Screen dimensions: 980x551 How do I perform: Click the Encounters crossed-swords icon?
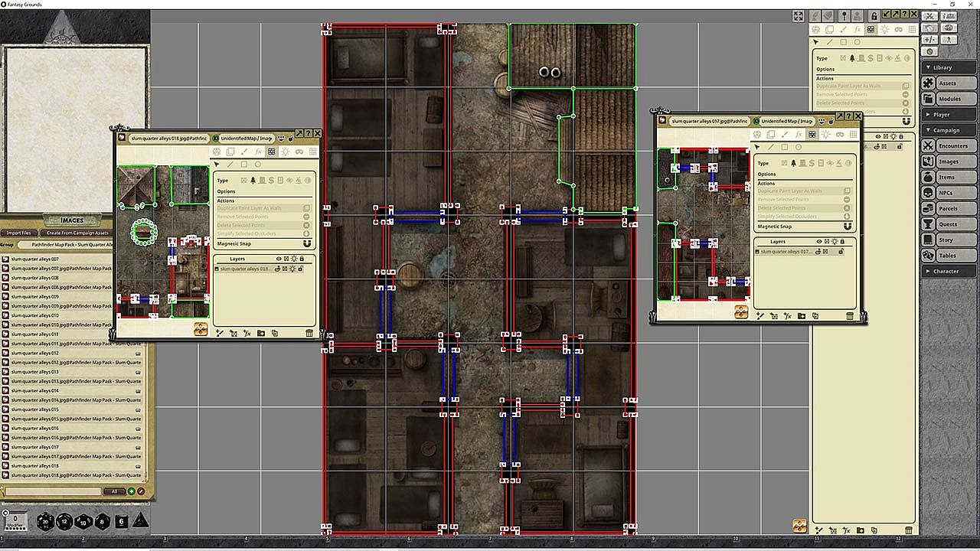coord(929,146)
